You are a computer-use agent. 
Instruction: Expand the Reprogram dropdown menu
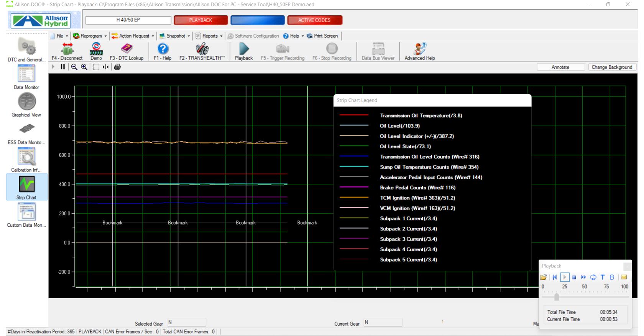pos(90,36)
